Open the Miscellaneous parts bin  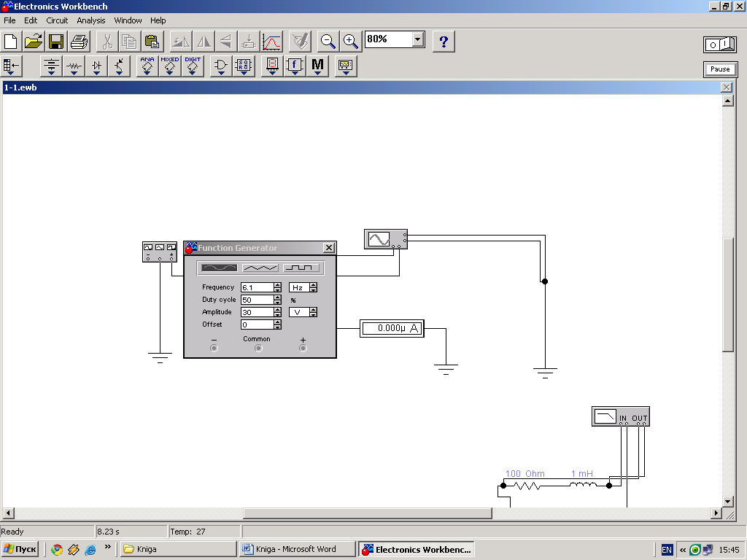point(317,66)
